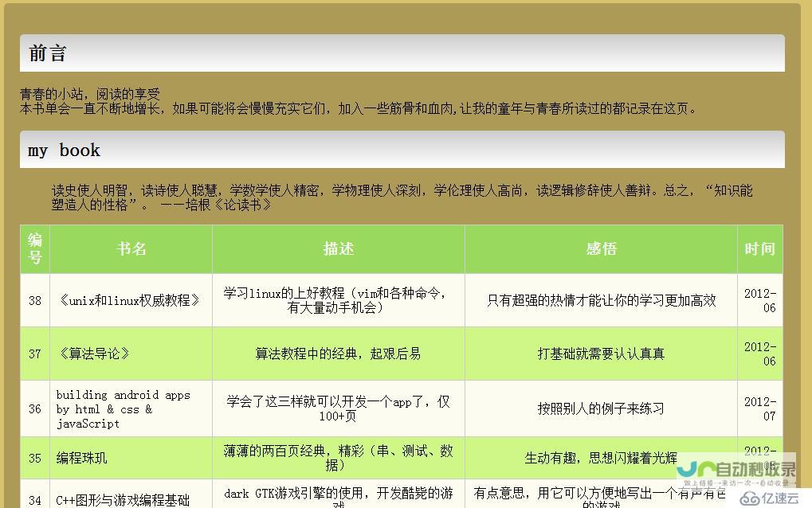812x508 pixels.
Task: Click the 青春的小站，阅读的享受 line
Action: (90, 94)
